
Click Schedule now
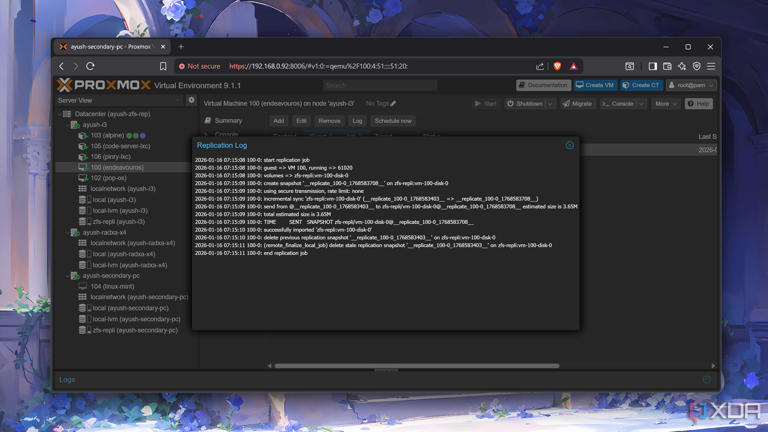[x=393, y=121]
